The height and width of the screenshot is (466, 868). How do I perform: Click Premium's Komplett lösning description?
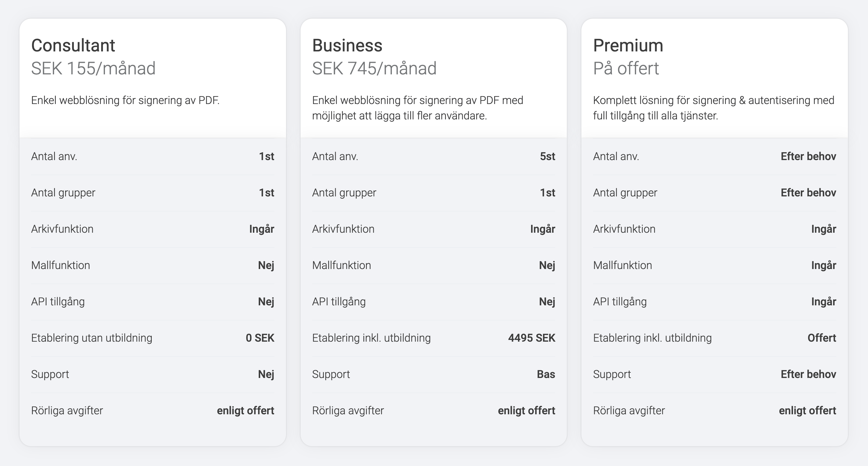pyautogui.click(x=713, y=108)
